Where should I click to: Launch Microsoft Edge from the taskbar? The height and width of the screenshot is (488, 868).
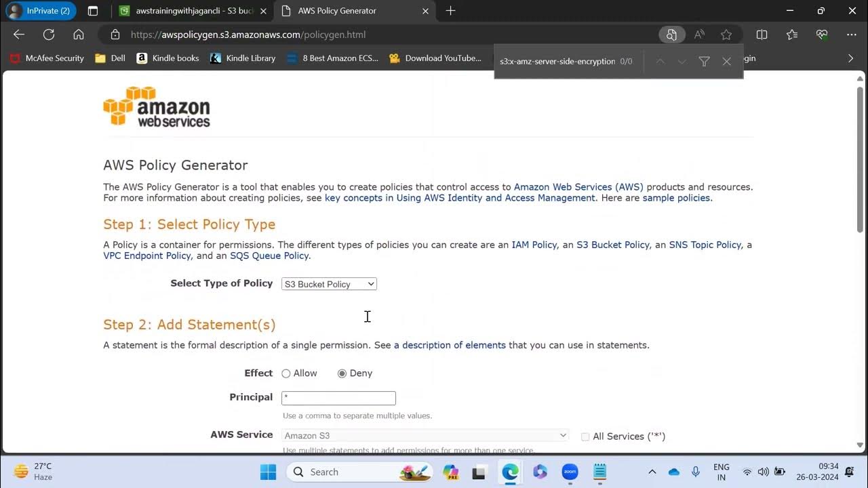pos(510,472)
